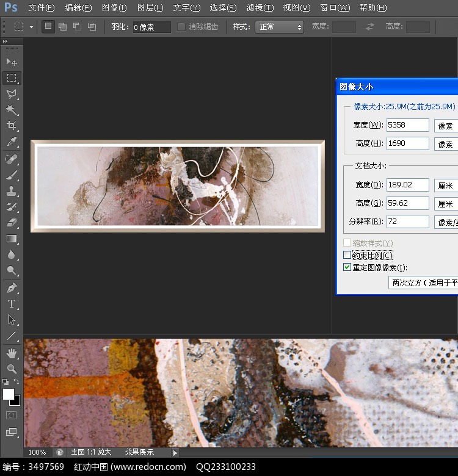Click the pixel width field 5358
This screenshot has width=458, height=476.
pos(407,125)
